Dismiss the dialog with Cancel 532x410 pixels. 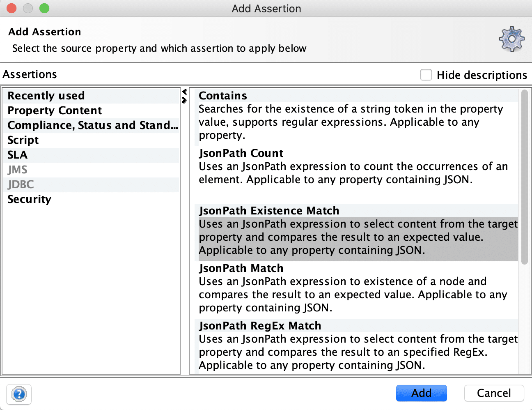pos(494,393)
